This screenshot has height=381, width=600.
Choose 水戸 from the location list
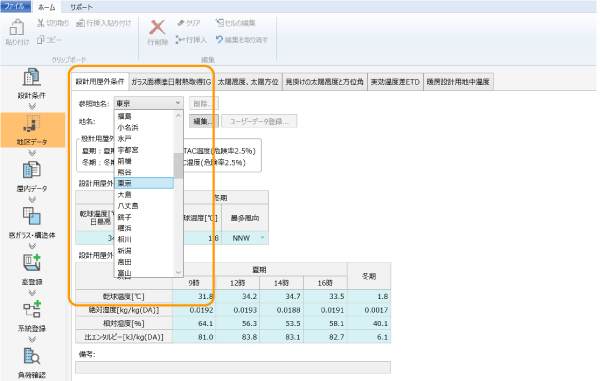pyautogui.click(x=144, y=138)
